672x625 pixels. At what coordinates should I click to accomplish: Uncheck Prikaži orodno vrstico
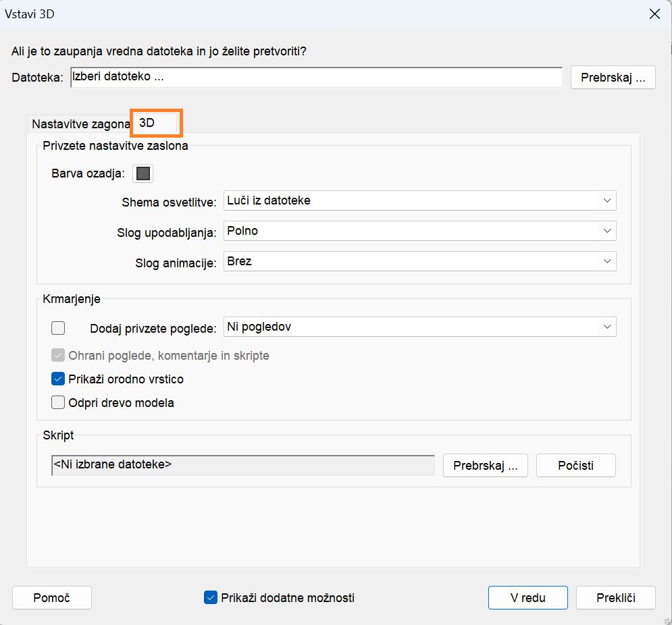coord(58,379)
